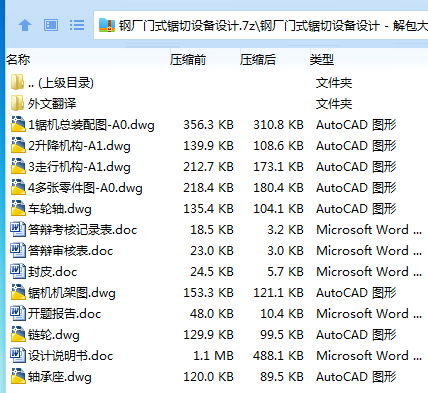Switch to the list view mode button
Screen dimensions: 428x393
click(x=77, y=25)
